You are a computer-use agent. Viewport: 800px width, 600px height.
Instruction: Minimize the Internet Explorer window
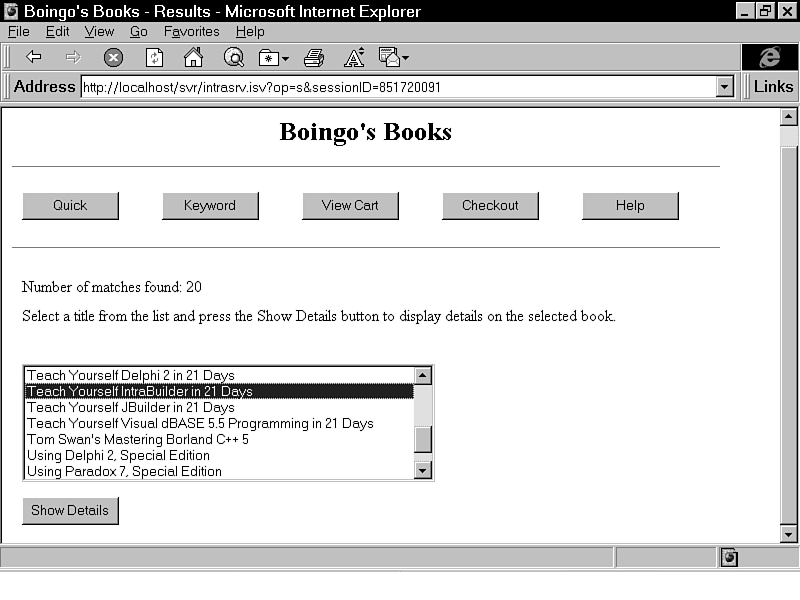(744, 11)
